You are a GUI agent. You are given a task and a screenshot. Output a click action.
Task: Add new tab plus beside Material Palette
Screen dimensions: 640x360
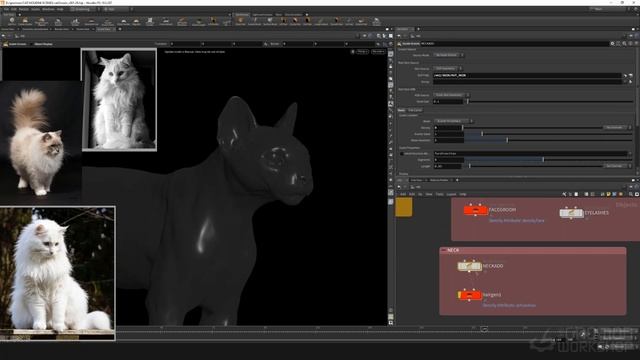tap(457, 180)
